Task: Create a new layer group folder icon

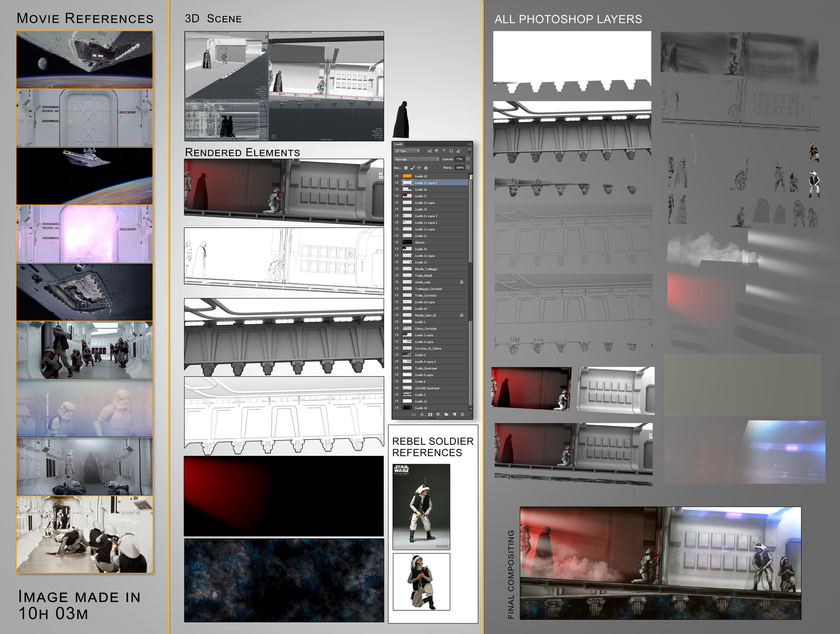Action: click(x=446, y=415)
